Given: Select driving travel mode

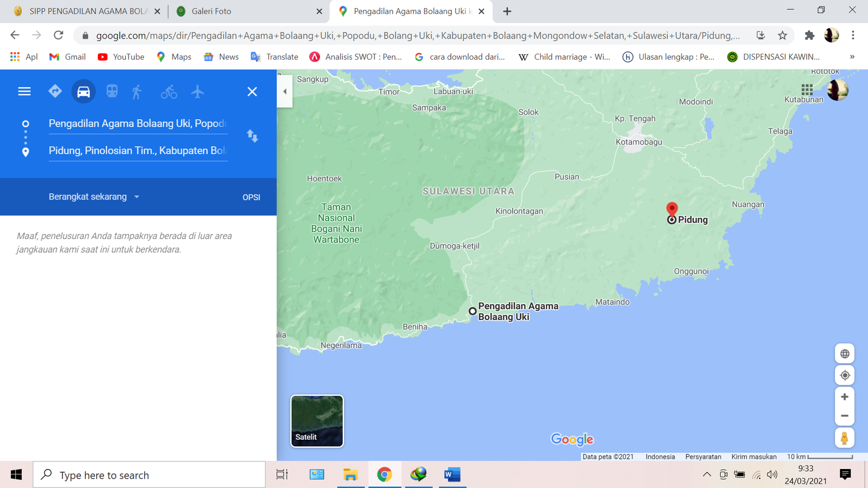Looking at the screenshot, I should coord(84,91).
